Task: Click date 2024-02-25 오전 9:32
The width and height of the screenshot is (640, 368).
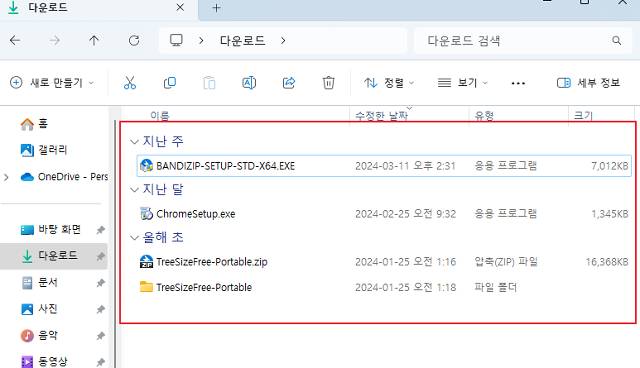Action: click(405, 214)
